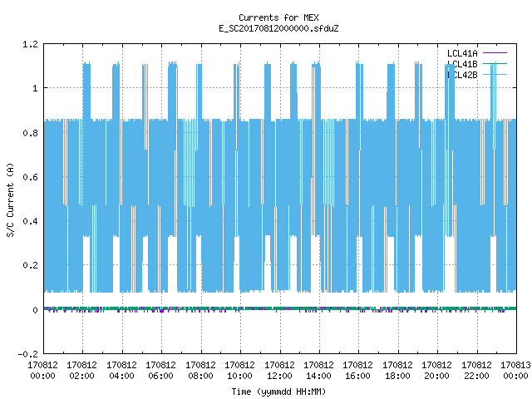Click the x-axis tick '170812 22:00'
The height and width of the screenshot is (399, 532).
[476, 371]
